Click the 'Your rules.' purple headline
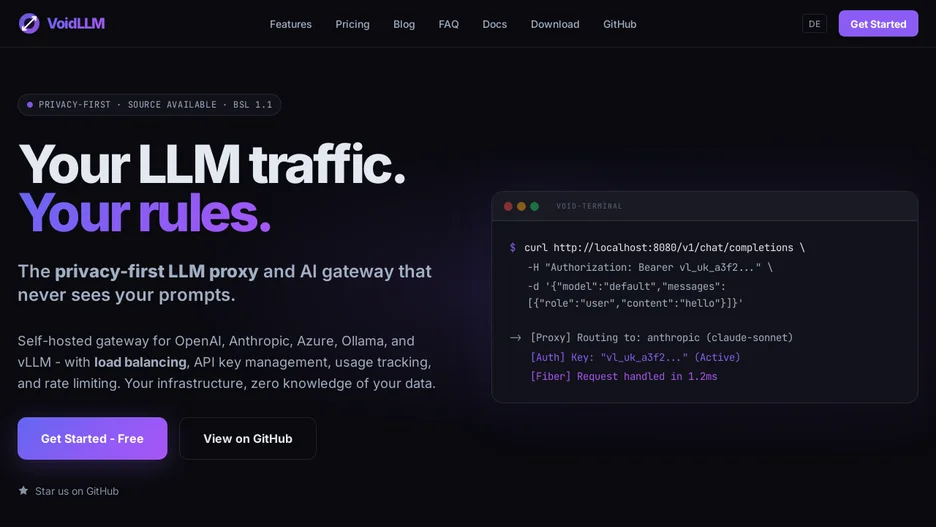 tap(144, 212)
